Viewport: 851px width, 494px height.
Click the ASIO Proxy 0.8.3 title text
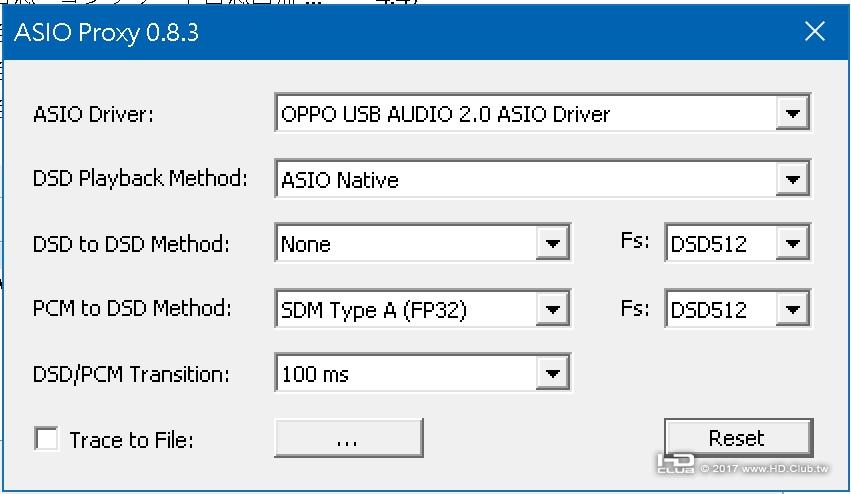106,33
